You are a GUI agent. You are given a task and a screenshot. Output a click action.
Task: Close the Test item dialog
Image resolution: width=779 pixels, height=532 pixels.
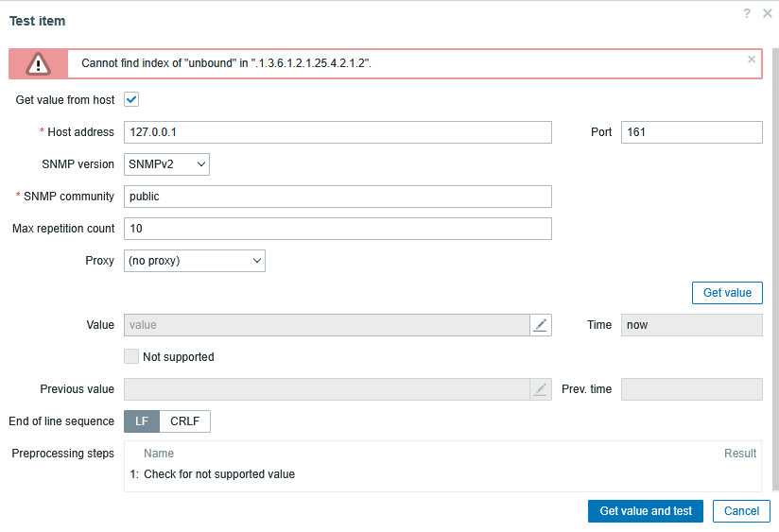[767, 13]
